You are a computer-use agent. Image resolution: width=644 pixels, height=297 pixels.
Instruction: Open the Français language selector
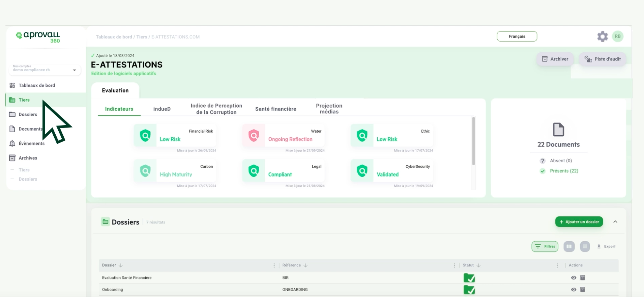[517, 36]
